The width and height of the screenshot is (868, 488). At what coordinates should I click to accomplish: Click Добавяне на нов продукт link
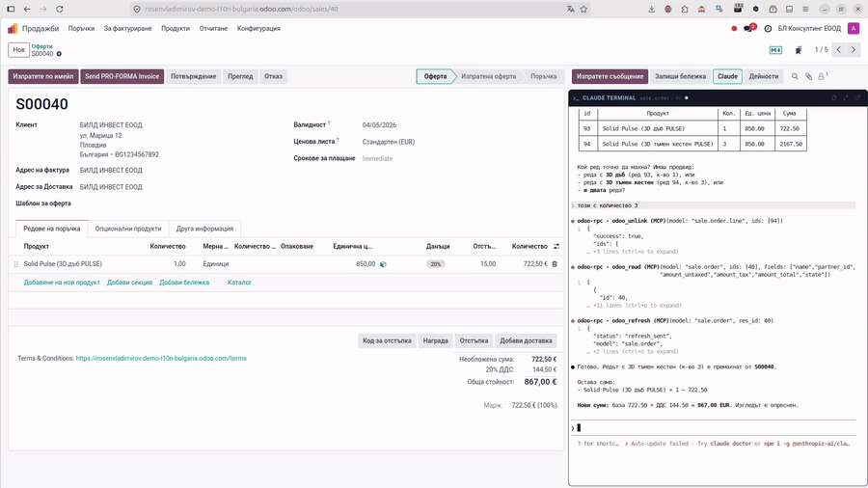[62, 283]
